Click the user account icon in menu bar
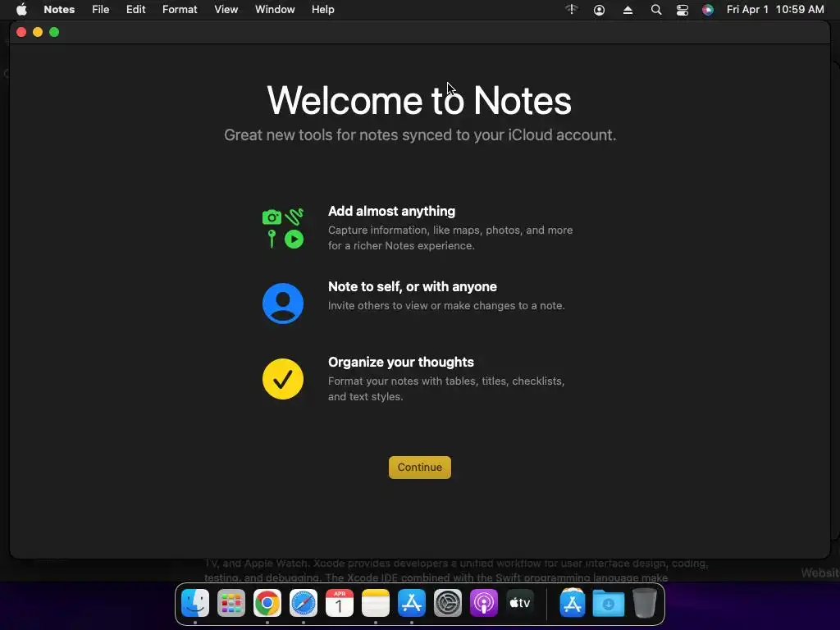Viewport: 840px width, 630px height. (x=599, y=10)
